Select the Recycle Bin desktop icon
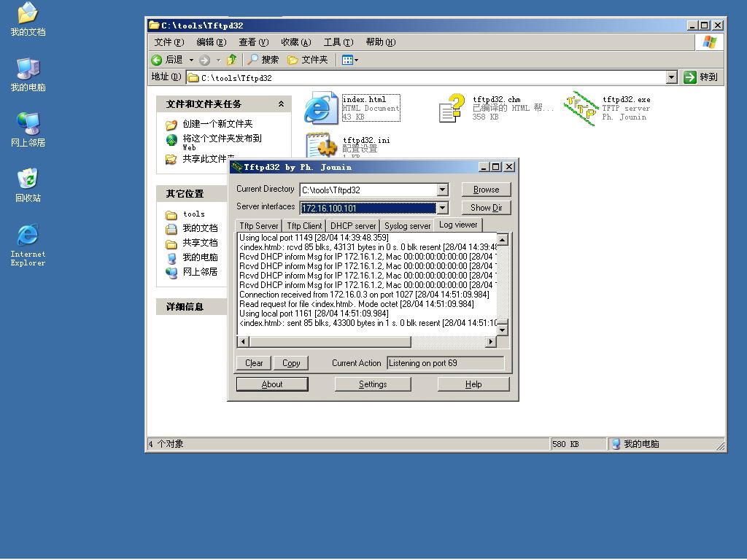747x560 pixels. pyautogui.click(x=28, y=185)
